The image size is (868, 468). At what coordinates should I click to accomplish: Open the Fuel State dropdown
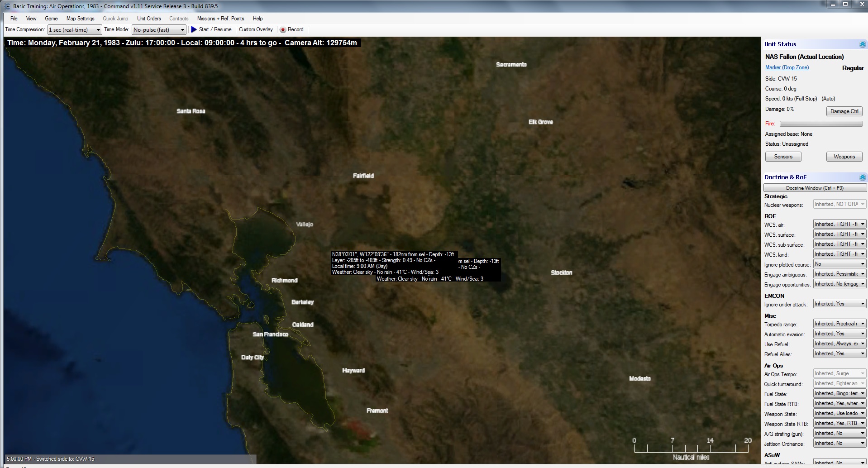click(x=839, y=393)
